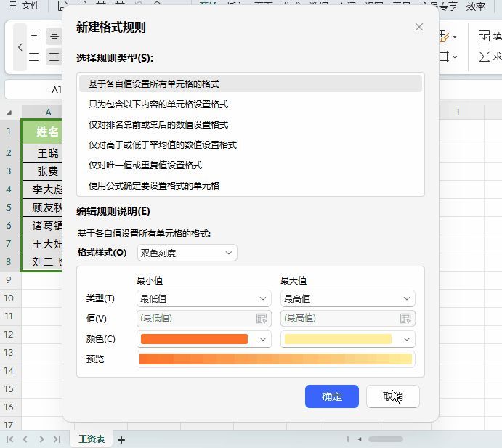Viewport: 502px width, 448px height.
Task: Click the gradient preview bar
Action: pos(275,359)
